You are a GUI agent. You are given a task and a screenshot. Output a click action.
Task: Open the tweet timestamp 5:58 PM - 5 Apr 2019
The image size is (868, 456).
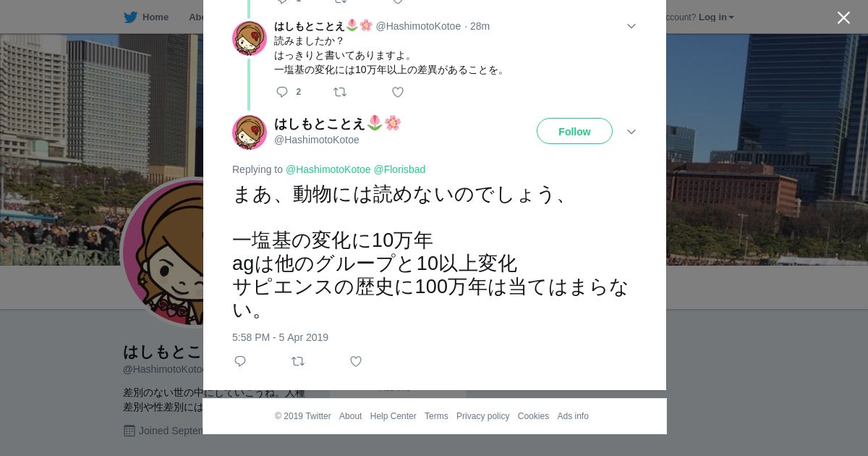click(x=280, y=337)
